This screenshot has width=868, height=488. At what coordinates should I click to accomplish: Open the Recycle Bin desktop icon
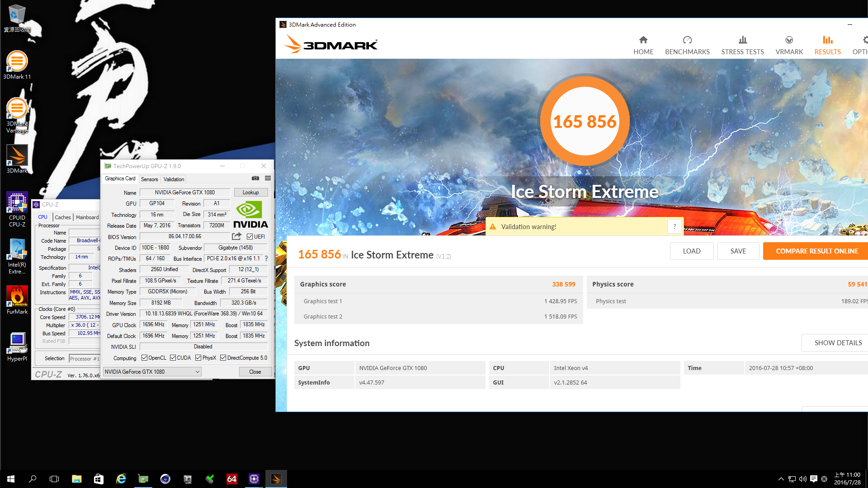pyautogui.click(x=17, y=18)
